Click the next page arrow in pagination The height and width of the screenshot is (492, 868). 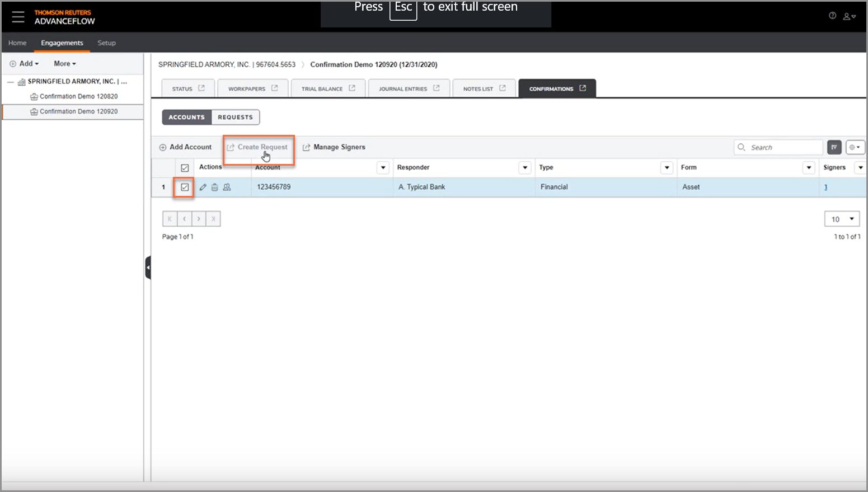click(x=199, y=218)
